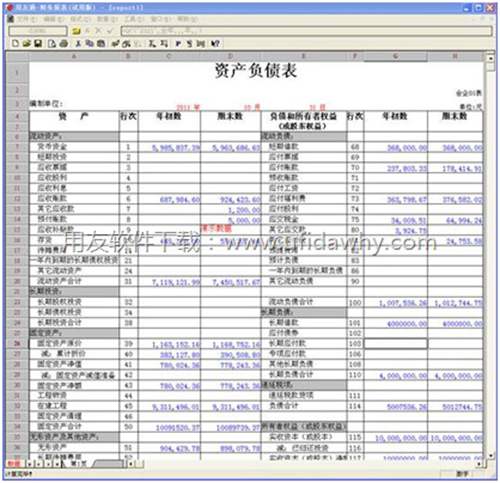Open the 帮助 menu
Screen dimensions: 500x483
[187, 19]
